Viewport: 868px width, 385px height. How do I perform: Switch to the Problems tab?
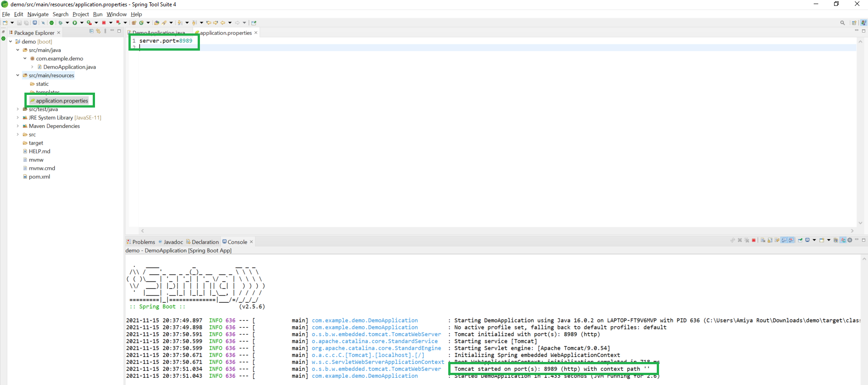point(141,242)
